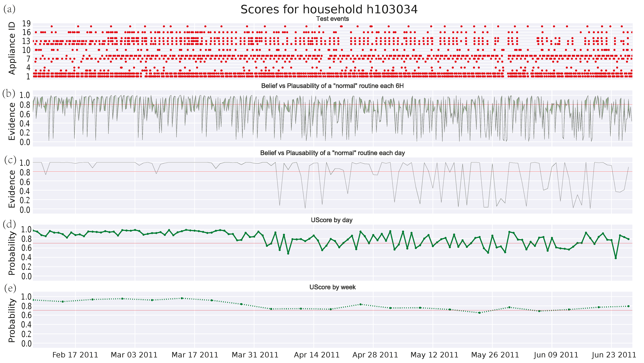Screen dimensions: 644x363
Task: Click the appliance ID tick label 1
Action: pyautogui.click(x=28, y=76)
